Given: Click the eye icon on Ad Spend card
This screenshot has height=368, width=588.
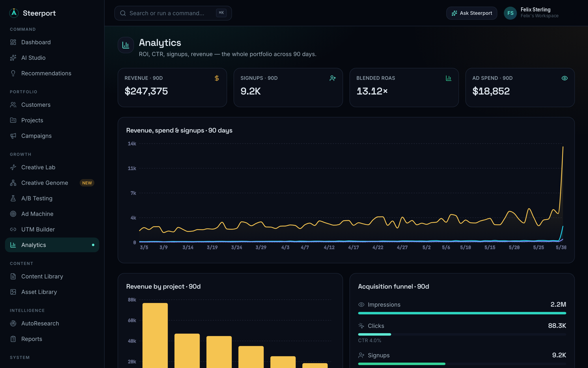Looking at the screenshot, I should (x=564, y=78).
